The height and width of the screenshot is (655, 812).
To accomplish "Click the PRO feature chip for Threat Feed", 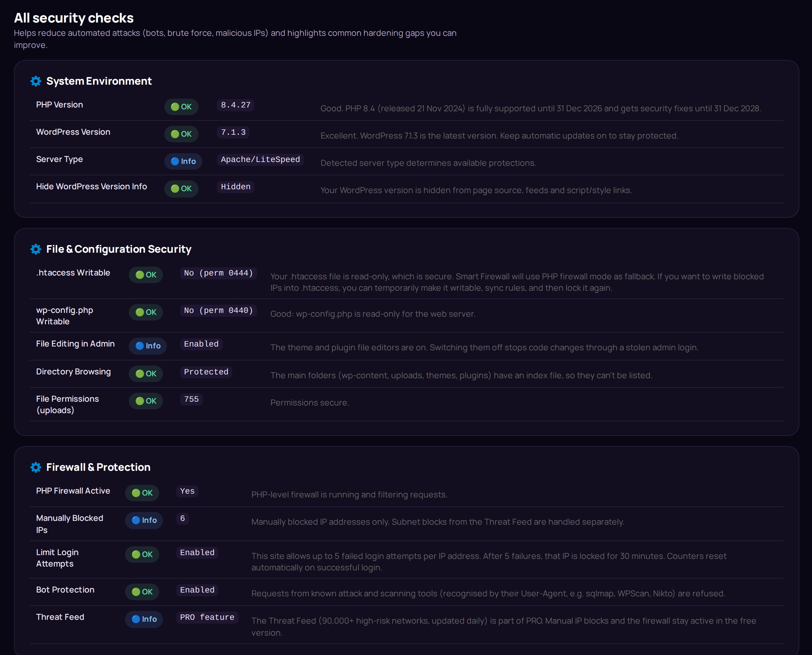I will (x=207, y=617).
